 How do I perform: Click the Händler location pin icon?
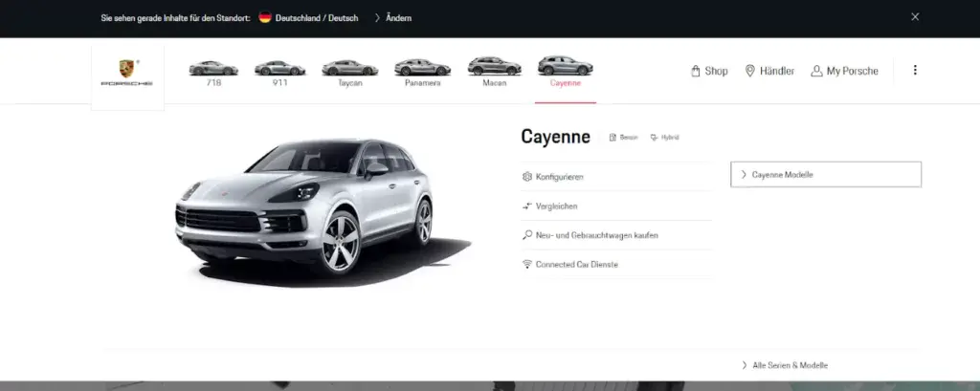tap(750, 71)
